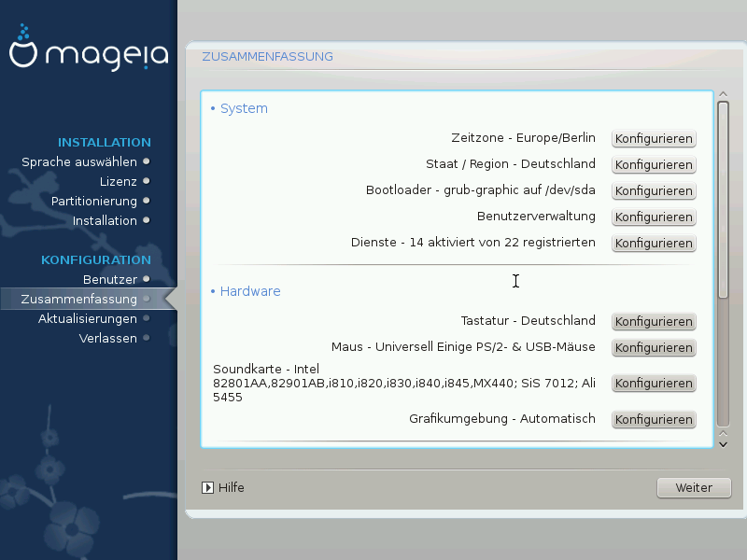Click the Mageia logo

pyautogui.click(x=89, y=48)
